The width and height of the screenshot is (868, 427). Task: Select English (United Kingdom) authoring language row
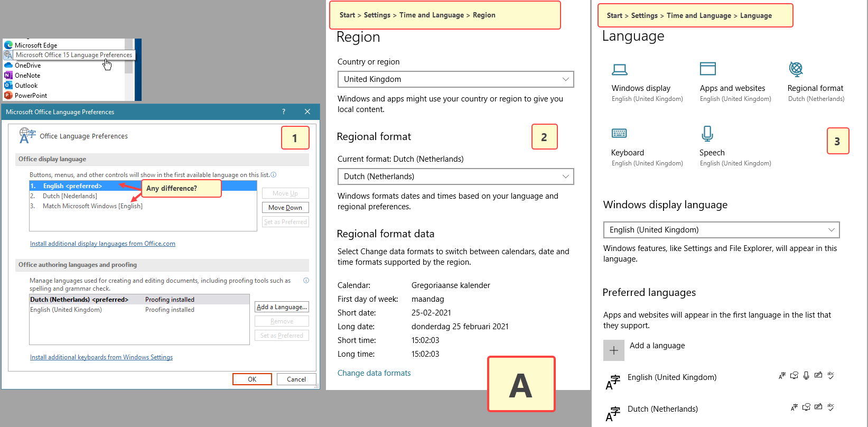click(x=139, y=310)
